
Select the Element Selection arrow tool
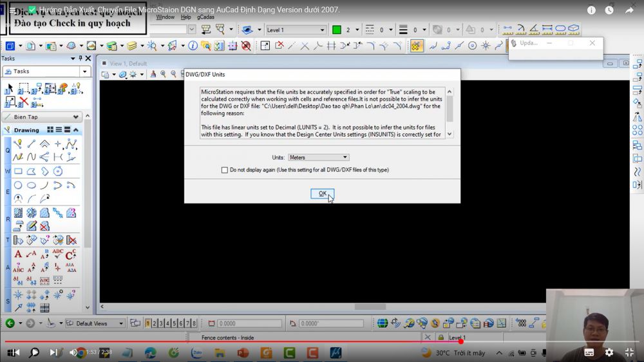coord(10,88)
